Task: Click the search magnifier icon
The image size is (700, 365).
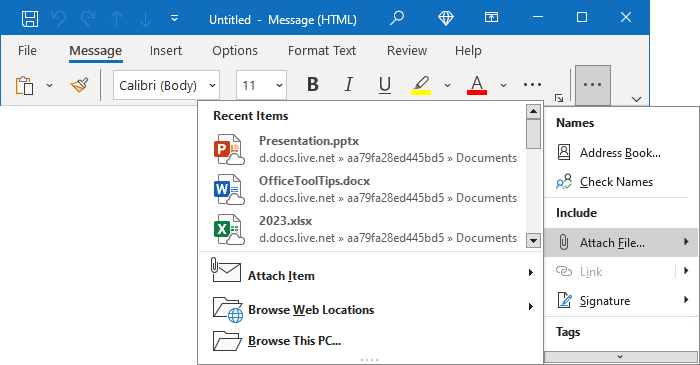Action: pyautogui.click(x=397, y=18)
